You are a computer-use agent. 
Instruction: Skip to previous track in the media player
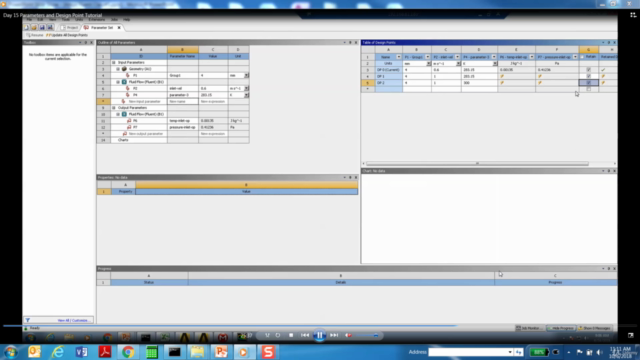[x=305, y=335]
